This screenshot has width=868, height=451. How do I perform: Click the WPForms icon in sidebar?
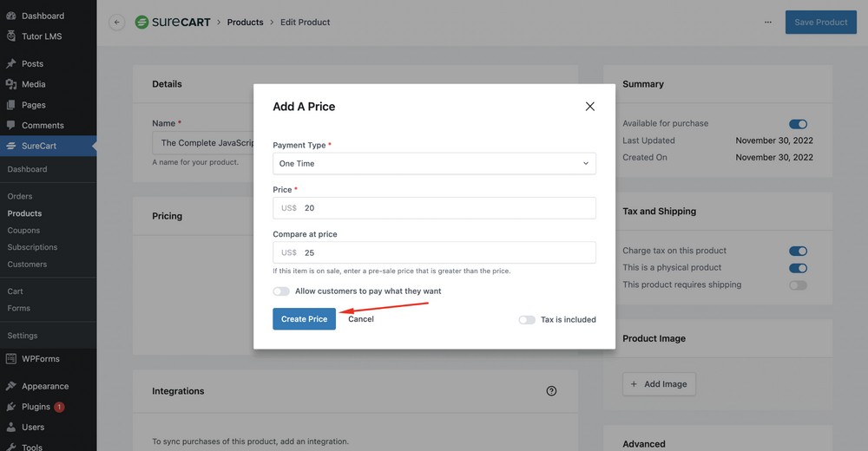tap(11, 358)
